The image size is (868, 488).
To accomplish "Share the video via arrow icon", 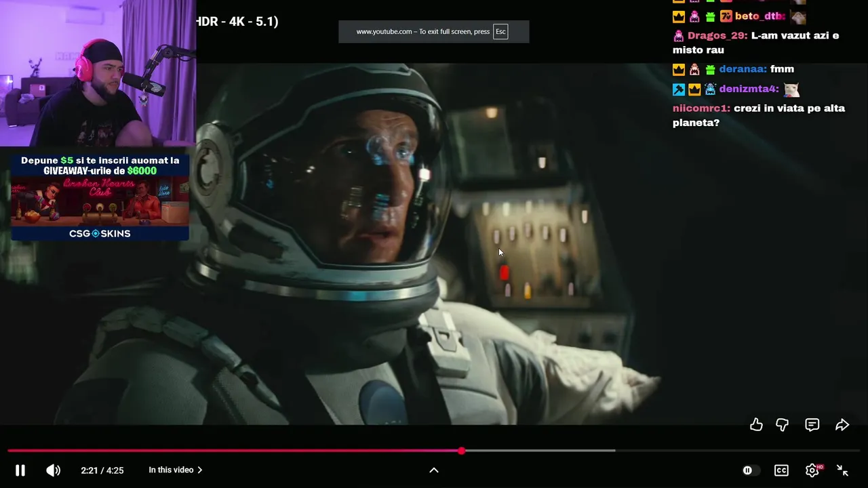I will pos(842,425).
